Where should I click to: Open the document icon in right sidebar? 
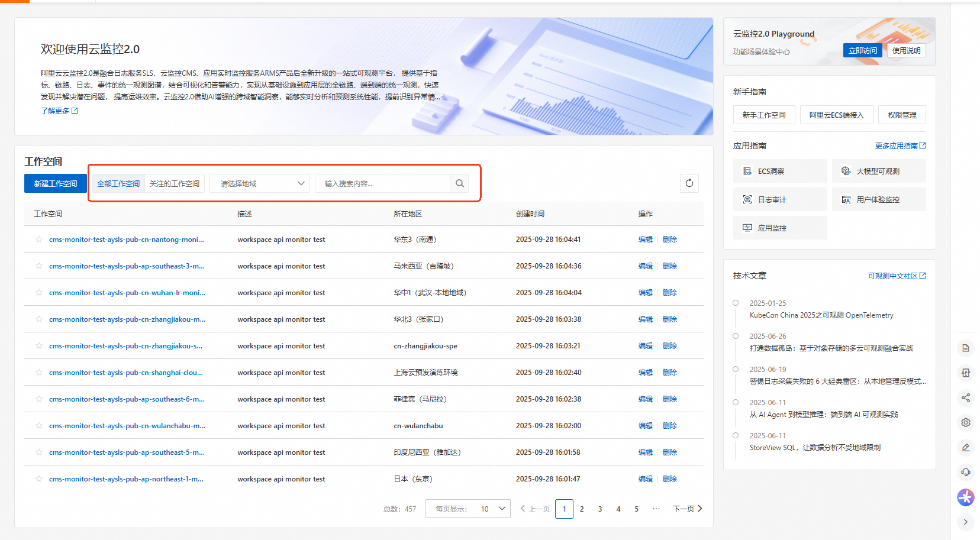point(966,348)
